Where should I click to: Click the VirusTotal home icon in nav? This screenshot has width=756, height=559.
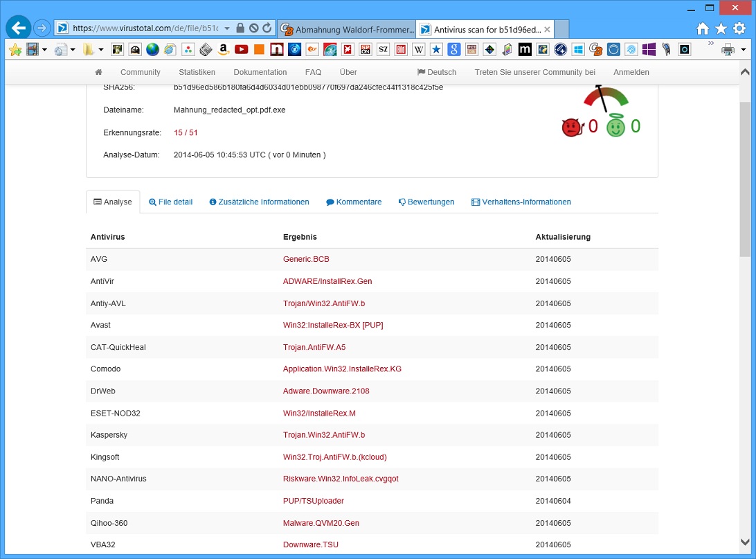[98, 72]
